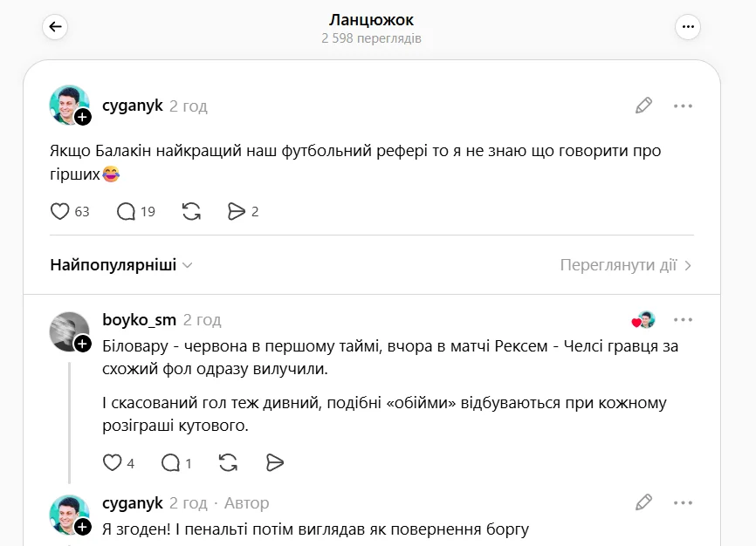The image size is (756, 546).
Task: Share the main post with 2 shares
Action: coord(236,211)
